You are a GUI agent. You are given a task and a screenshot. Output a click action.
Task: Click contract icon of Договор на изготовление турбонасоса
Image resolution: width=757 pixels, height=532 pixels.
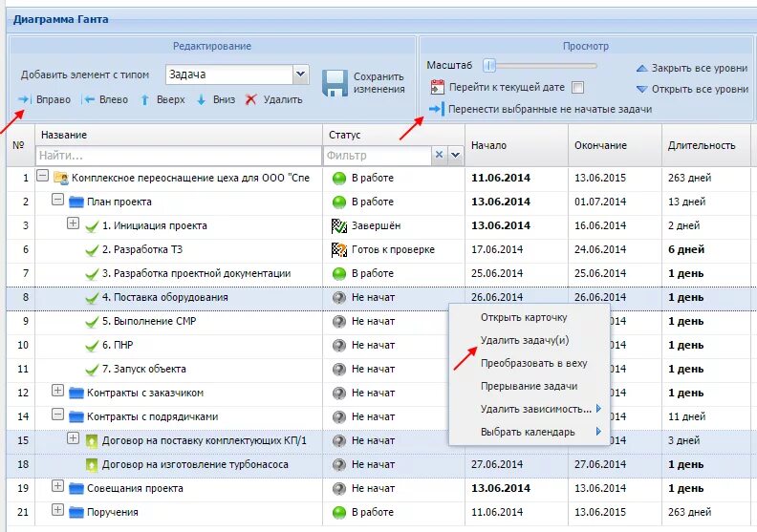pyautogui.click(x=91, y=464)
